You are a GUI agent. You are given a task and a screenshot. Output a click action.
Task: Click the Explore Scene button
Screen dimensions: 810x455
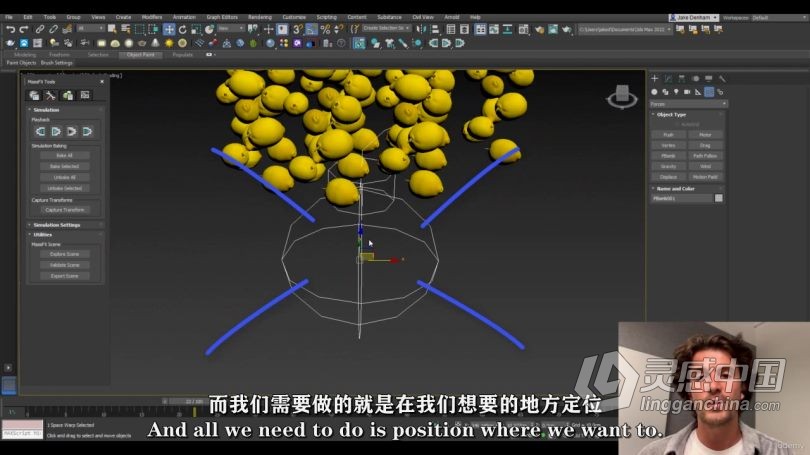point(65,254)
